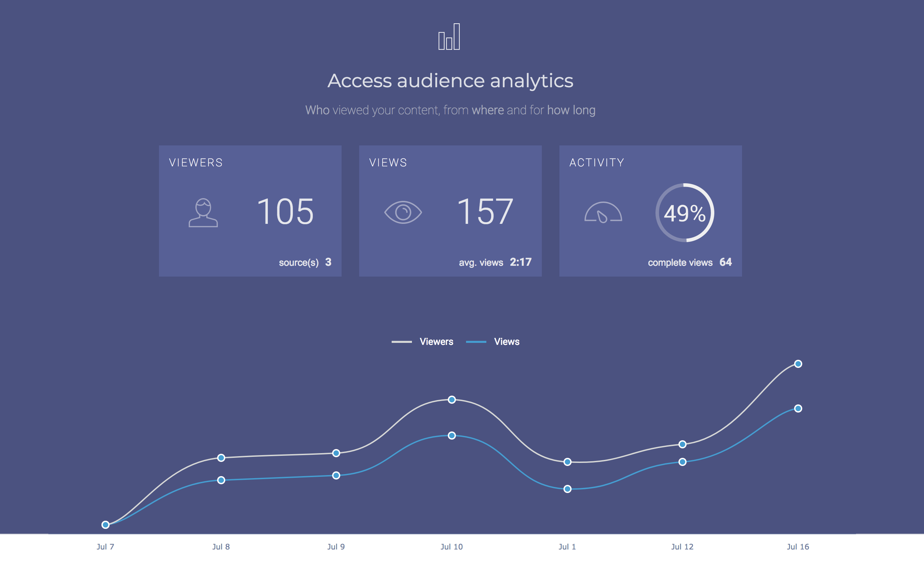This screenshot has height=562, width=924.
Task: Select the Jul 7 starting data point
Action: tap(106, 524)
